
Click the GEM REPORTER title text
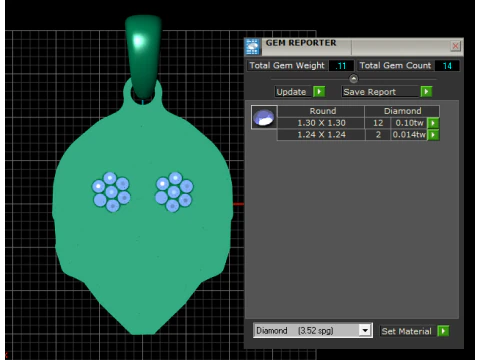point(301,43)
